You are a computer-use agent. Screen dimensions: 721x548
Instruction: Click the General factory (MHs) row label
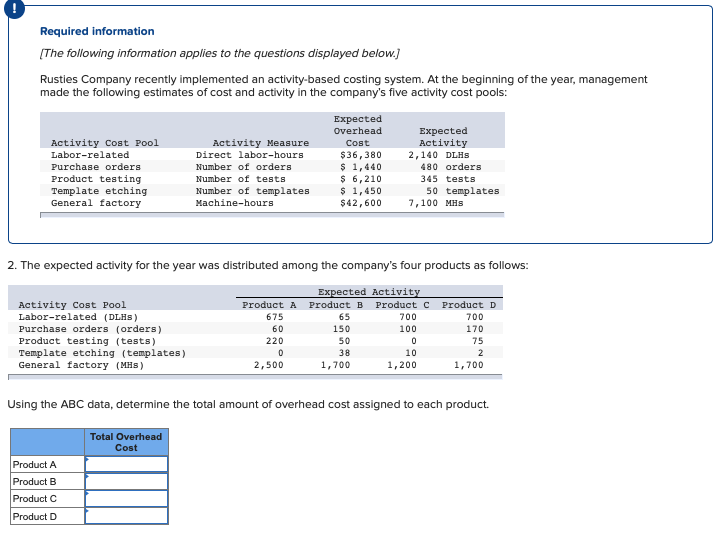coord(81,365)
